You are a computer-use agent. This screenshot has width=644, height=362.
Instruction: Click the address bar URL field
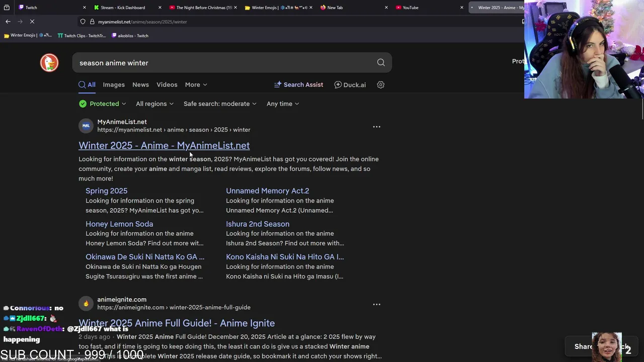[x=302, y=22]
